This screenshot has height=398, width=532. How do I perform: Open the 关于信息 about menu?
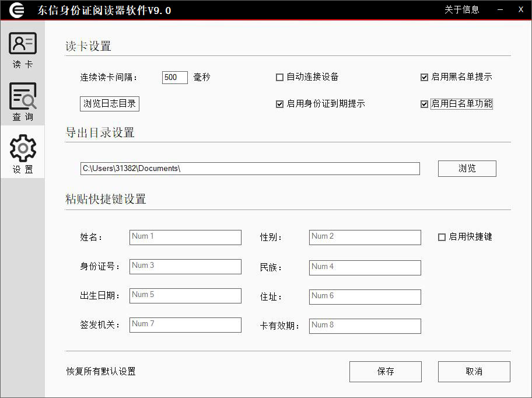click(462, 9)
